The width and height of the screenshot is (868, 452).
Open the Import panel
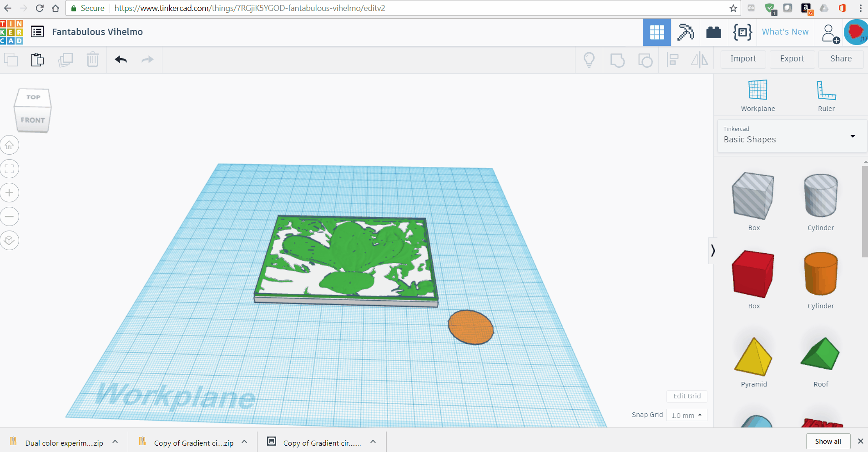pos(743,59)
